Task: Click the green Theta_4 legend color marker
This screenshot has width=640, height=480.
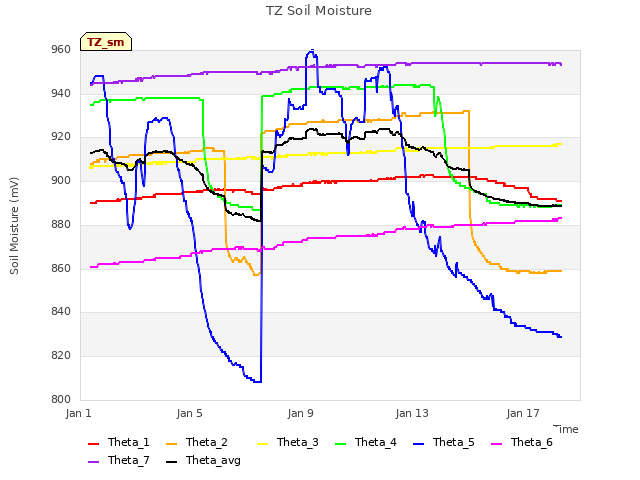Action: [340, 444]
